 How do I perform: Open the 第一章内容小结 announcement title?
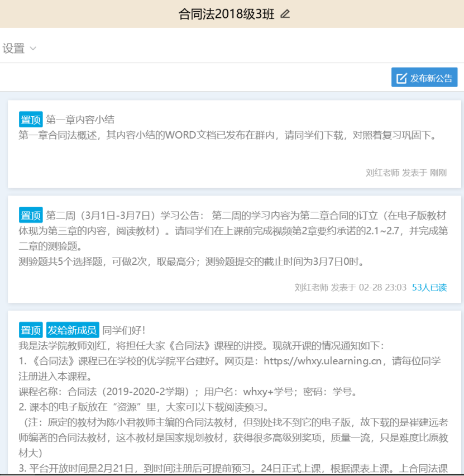[x=80, y=120]
